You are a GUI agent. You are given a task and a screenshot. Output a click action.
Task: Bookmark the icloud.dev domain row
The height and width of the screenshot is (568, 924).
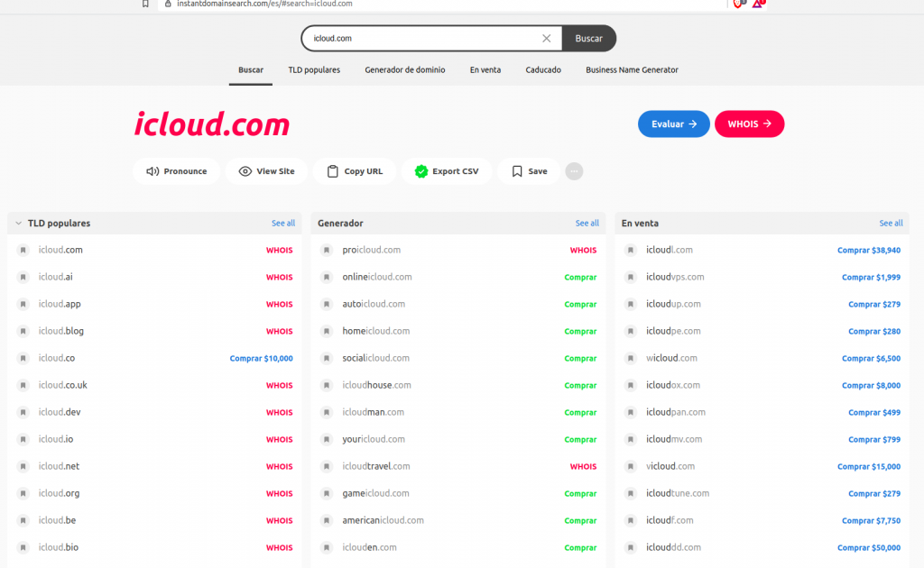[x=23, y=413]
